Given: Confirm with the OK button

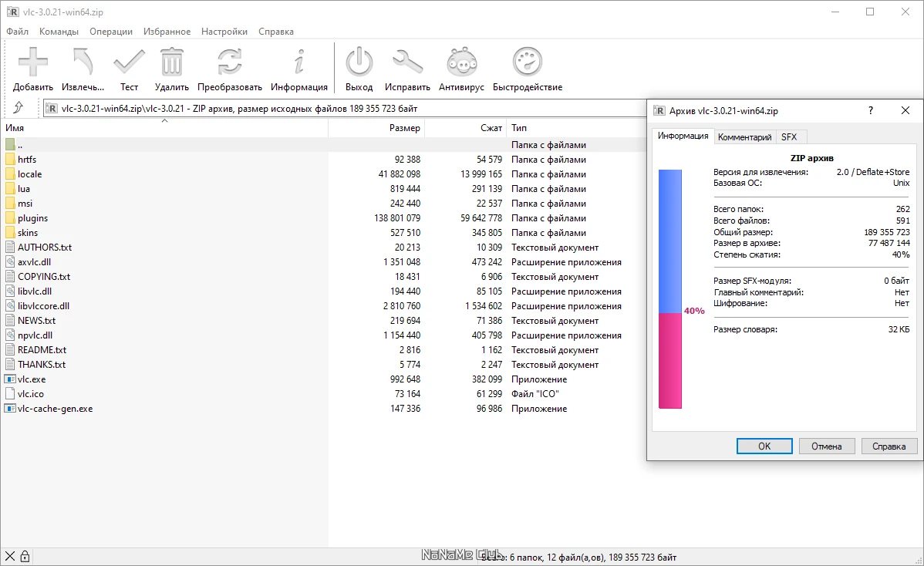Looking at the screenshot, I should (764, 446).
